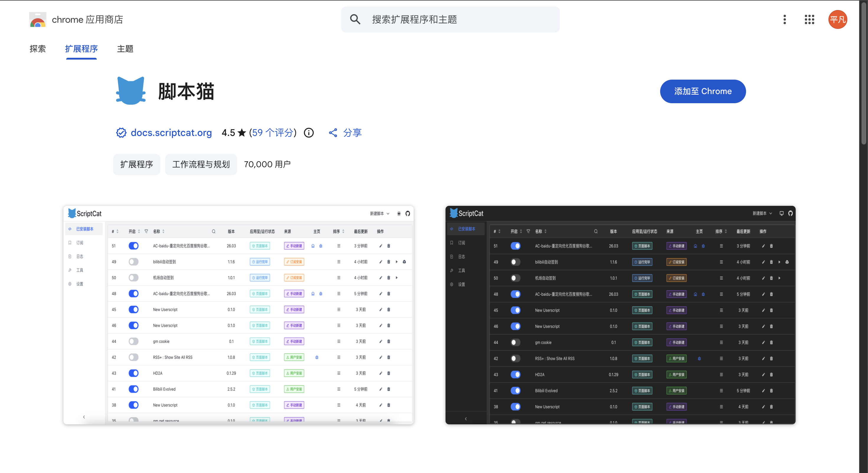Click the share icon next to 分享

tap(333, 133)
